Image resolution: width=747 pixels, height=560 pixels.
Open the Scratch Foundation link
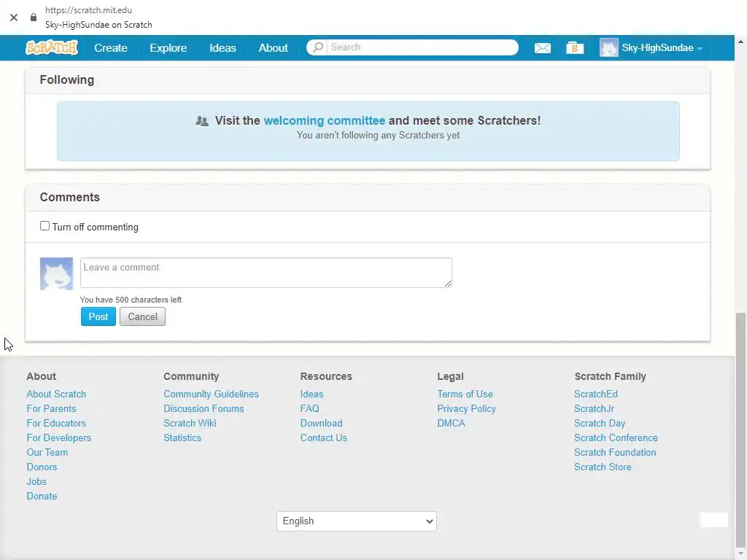click(615, 452)
